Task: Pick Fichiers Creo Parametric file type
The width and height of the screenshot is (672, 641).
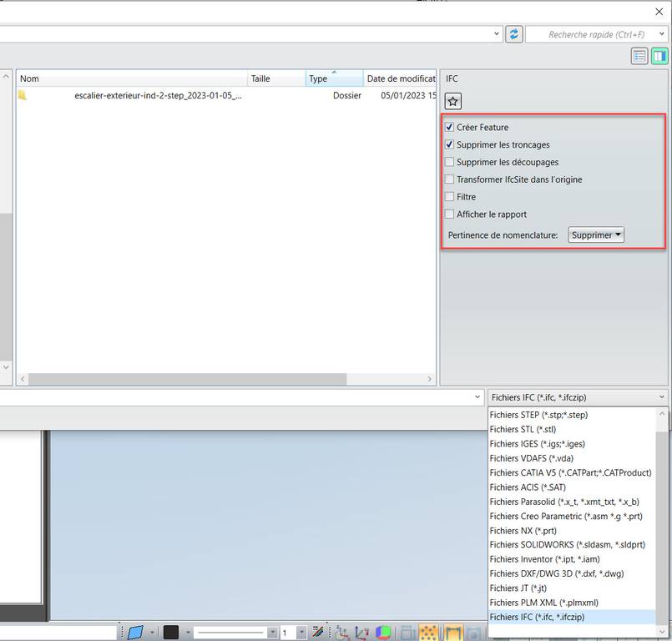Action: tap(572, 517)
